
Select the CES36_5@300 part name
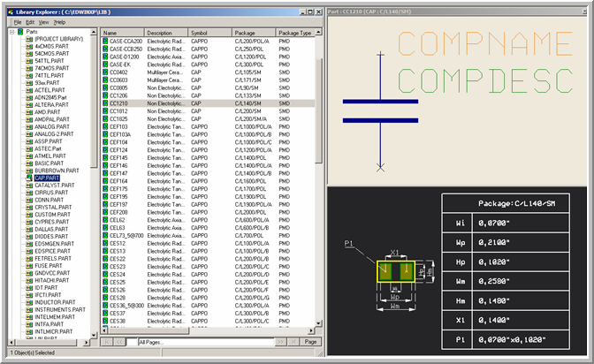[x=126, y=306]
